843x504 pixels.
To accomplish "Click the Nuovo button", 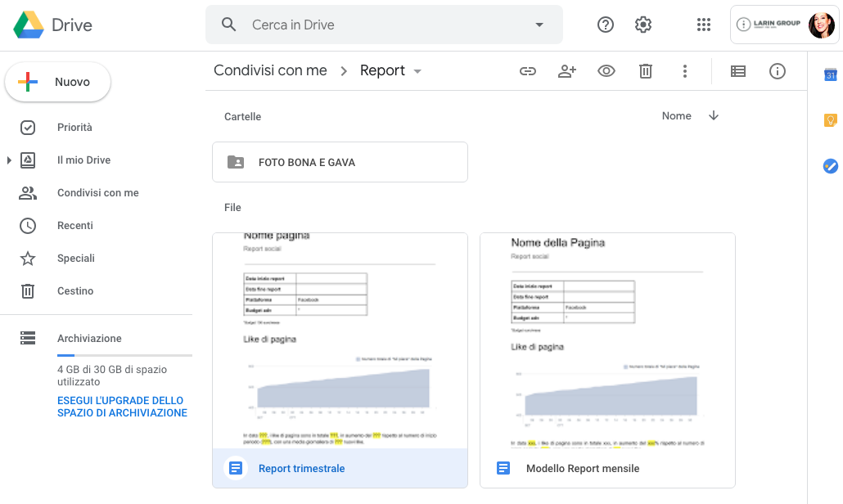I will pyautogui.click(x=58, y=82).
